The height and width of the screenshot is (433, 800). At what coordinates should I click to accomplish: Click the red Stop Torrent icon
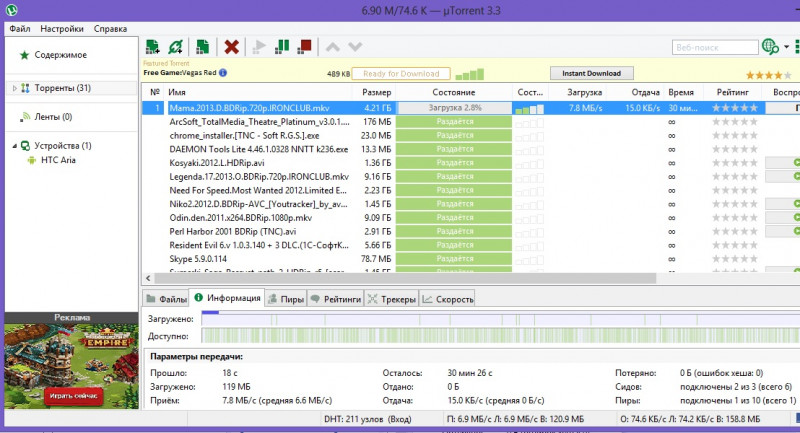click(305, 47)
